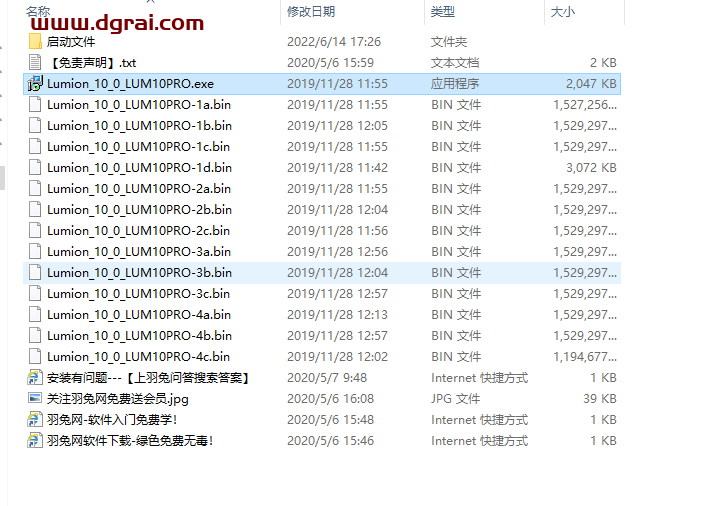Screen dimensions: 720x506
Task: Click the file icon of Lumion_10_0_LUM10PRO-3b.bin
Action: point(35,273)
